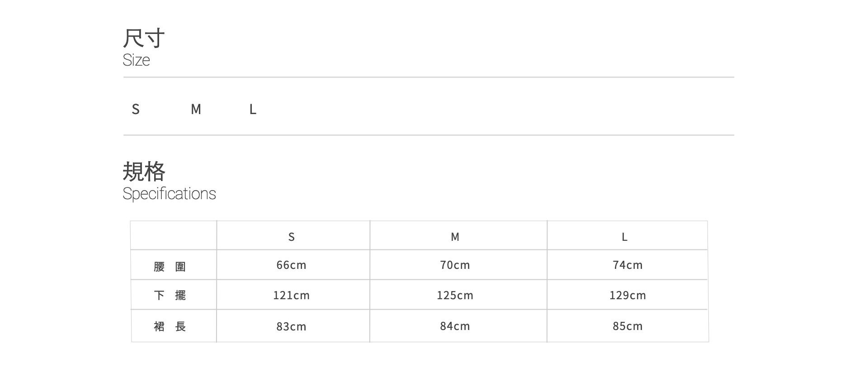
Task: Click the L column header in the table
Action: 624,237
